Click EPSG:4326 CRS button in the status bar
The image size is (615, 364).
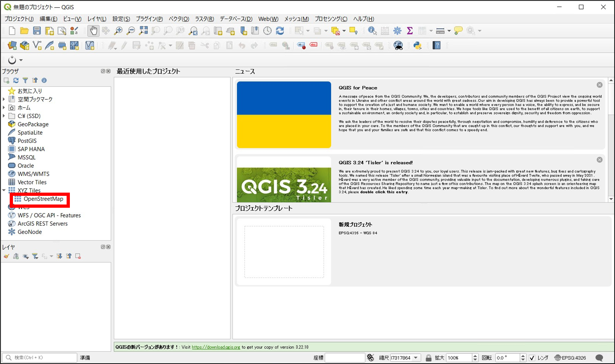(570, 358)
